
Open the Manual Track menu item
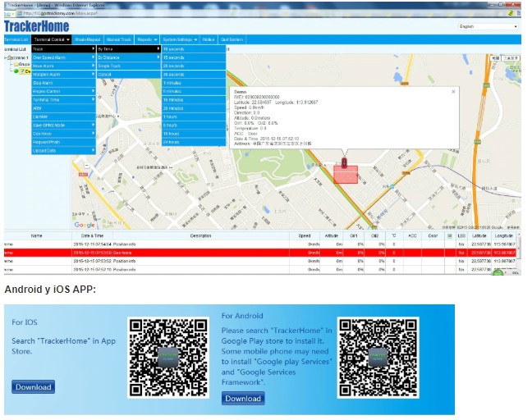(x=119, y=39)
